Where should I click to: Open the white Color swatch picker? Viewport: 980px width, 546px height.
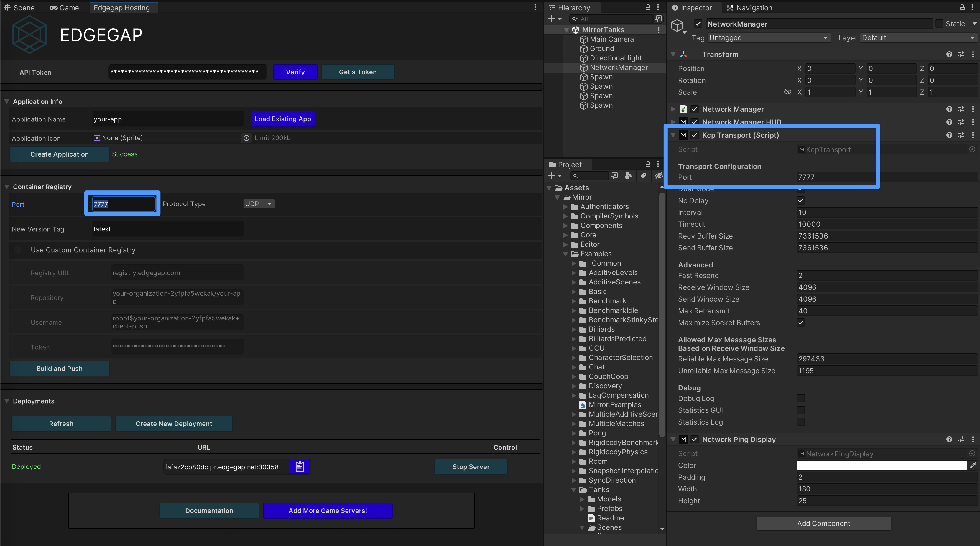tap(882, 465)
